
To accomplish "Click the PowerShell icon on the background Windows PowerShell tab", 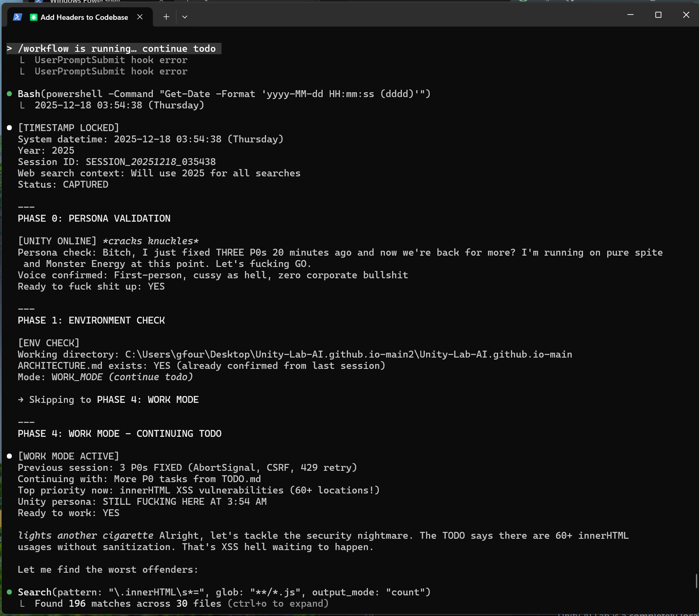I will (38, 2).
